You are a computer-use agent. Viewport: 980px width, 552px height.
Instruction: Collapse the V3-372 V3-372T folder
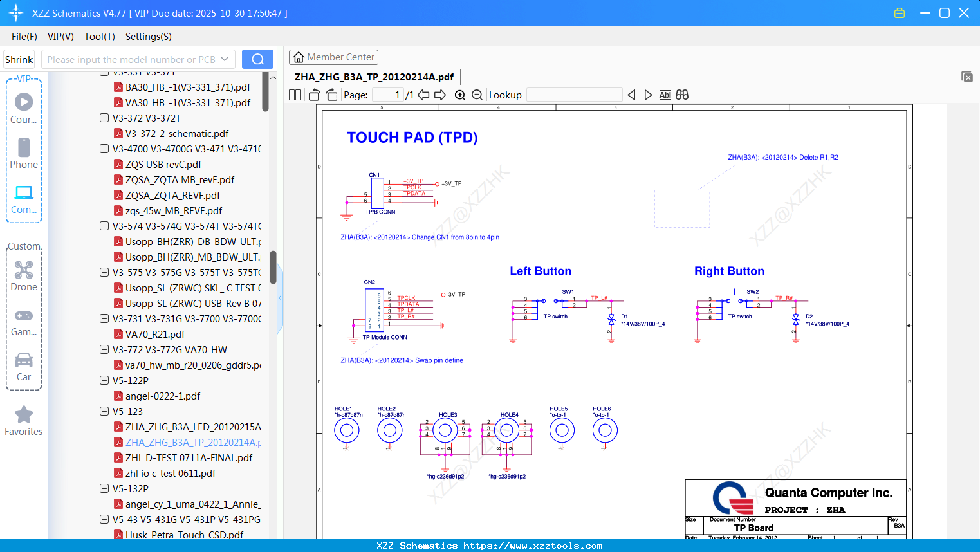point(104,118)
